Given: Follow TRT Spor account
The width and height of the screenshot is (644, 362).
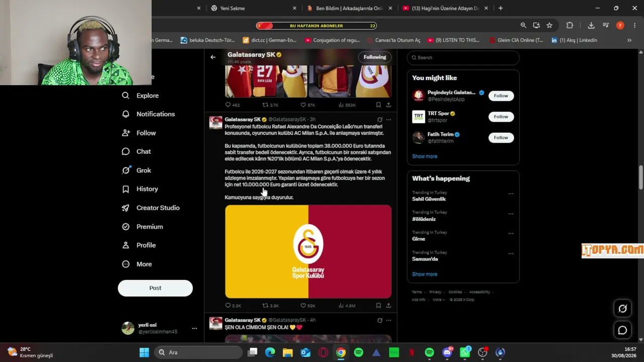Looking at the screenshot, I should click(x=501, y=117).
